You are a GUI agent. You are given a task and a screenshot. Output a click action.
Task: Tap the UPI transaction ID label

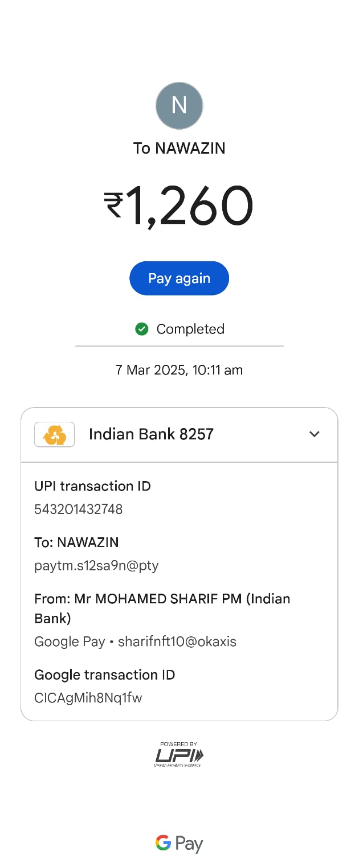click(x=92, y=486)
